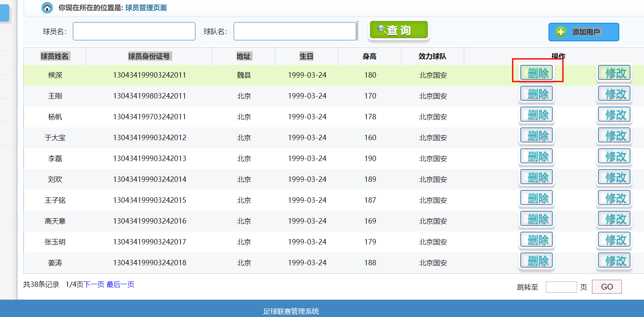The height and width of the screenshot is (317, 644).
Task: Go to 下一页 next page link
Action: (x=94, y=285)
